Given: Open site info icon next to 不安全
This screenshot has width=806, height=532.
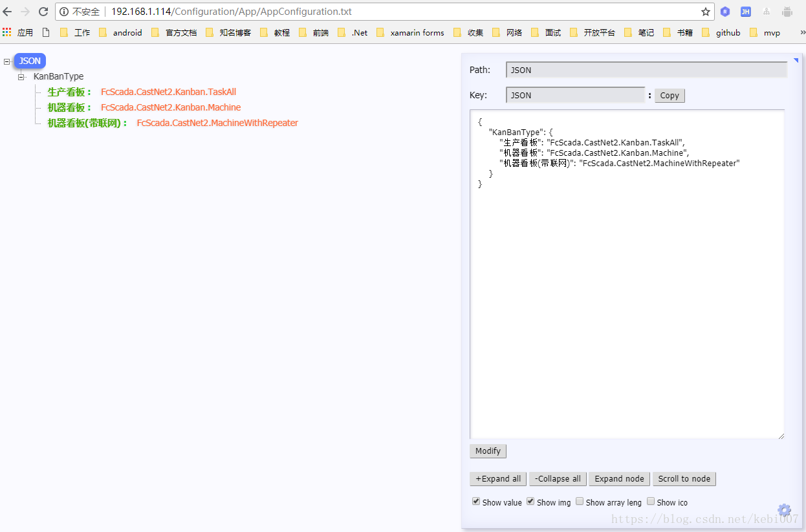Looking at the screenshot, I should coord(64,12).
